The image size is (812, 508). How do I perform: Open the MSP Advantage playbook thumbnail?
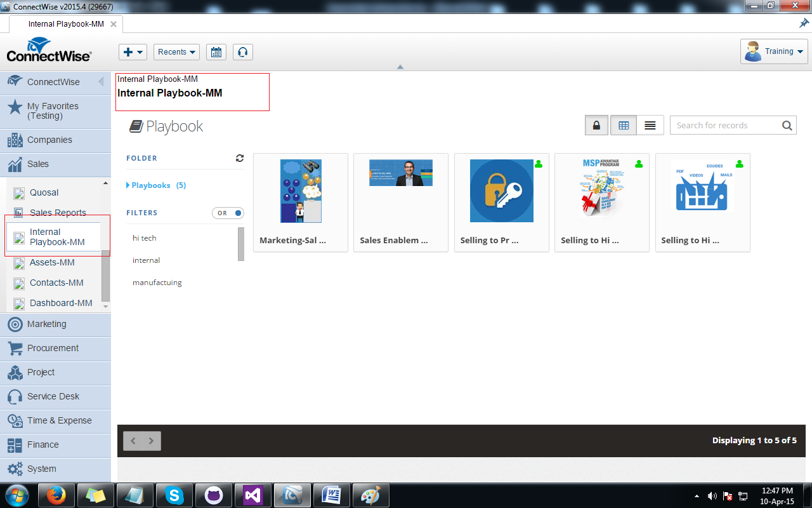coord(599,189)
